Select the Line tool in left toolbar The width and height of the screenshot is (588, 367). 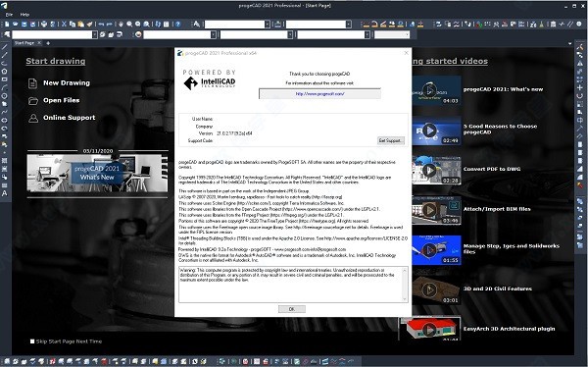5,47
